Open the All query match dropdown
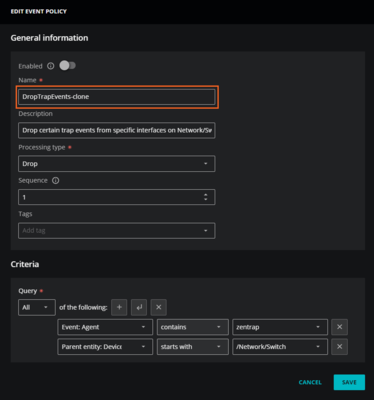This screenshot has height=400, width=374. pyautogui.click(x=37, y=307)
